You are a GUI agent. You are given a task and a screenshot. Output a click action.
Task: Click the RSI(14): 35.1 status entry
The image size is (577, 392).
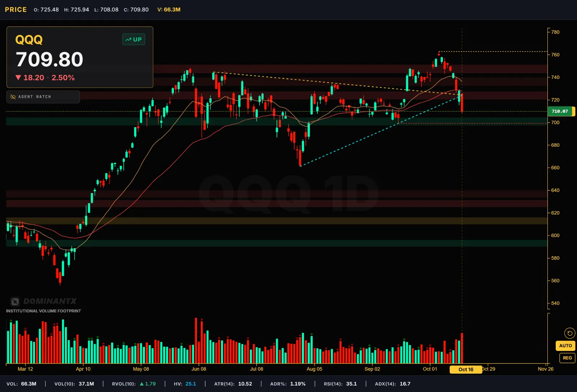pyautogui.click(x=340, y=384)
